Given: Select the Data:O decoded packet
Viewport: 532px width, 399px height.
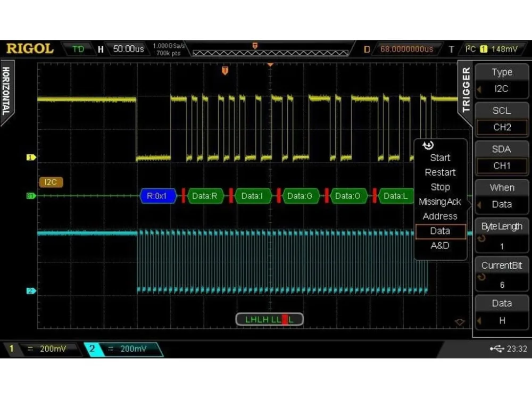Looking at the screenshot, I should (x=348, y=196).
